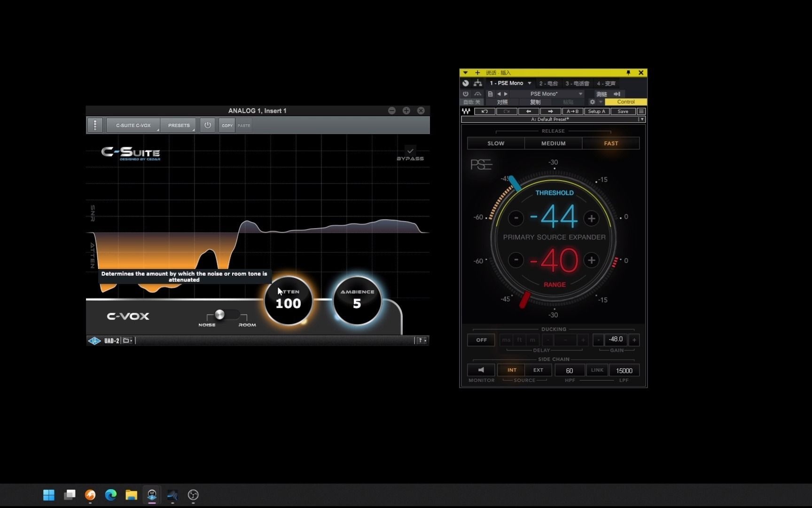This screenshot has width=812, height=508.
Task: Open Windows Start from the taskbar
Action: coord(49,495)
